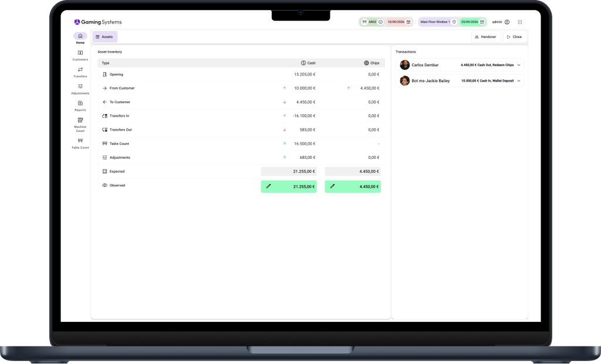Click From Customer cash 10.000,00 € value
Viewport: 601px width, 364px height.
click(305, 88)
